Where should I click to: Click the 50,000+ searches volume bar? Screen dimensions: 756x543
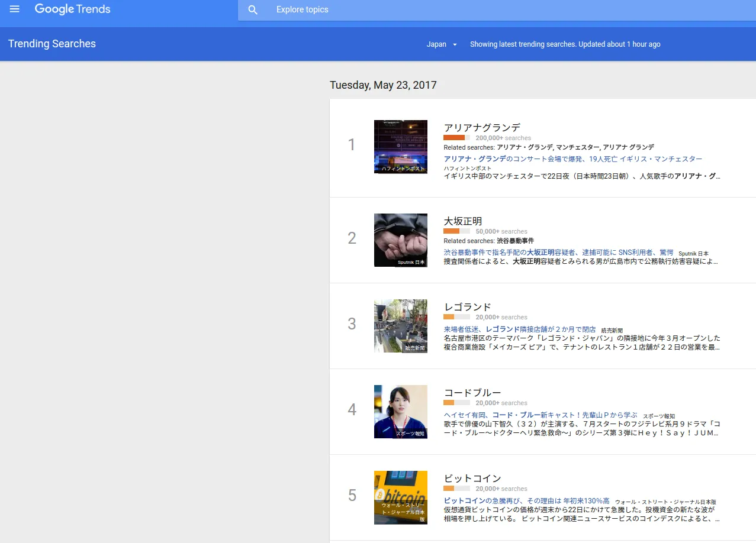pos(456,231)
